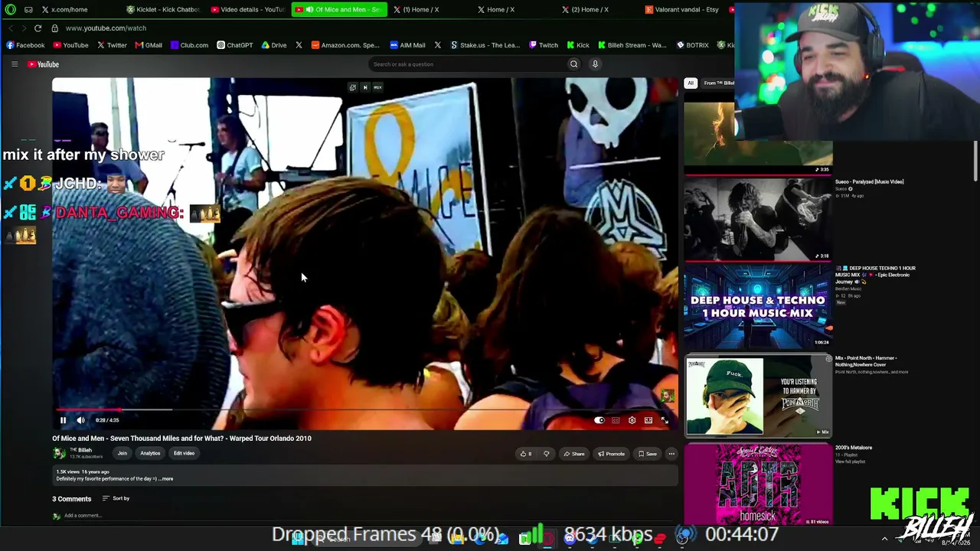The image size is (980, 551).
Task: Open the ChatGPT bookmark
Action: tap(234, 45)
